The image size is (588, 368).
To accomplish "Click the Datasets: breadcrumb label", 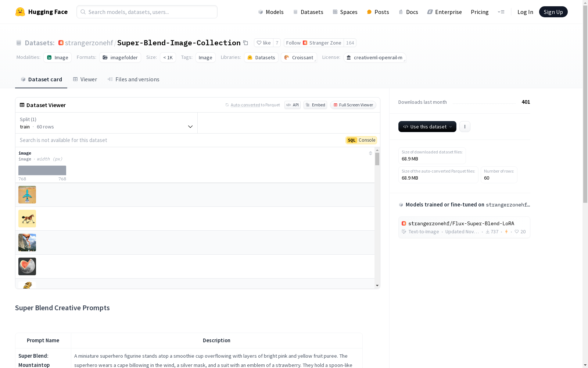I will [x=40, y=43].
